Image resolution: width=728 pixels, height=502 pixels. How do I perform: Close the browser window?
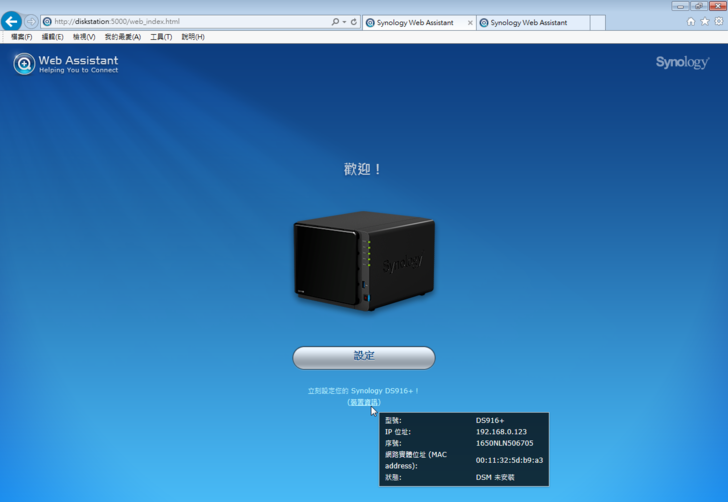point(718,6)
